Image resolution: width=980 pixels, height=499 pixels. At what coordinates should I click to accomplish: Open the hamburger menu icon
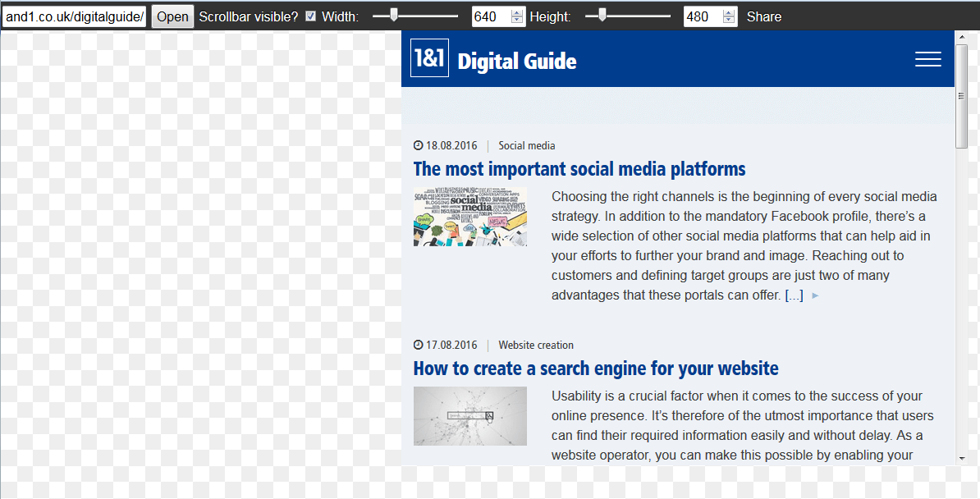tap(928, 59)
